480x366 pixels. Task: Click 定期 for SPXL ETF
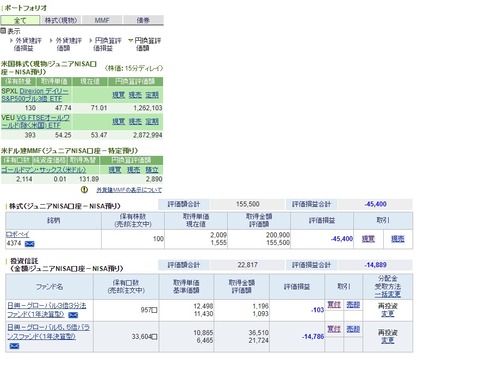152,95
